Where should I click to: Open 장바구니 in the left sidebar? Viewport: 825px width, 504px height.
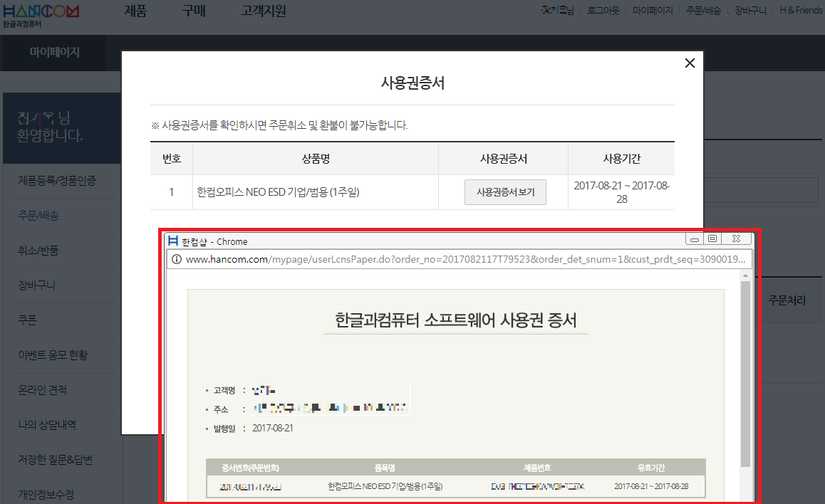click(x=36, y=285)
